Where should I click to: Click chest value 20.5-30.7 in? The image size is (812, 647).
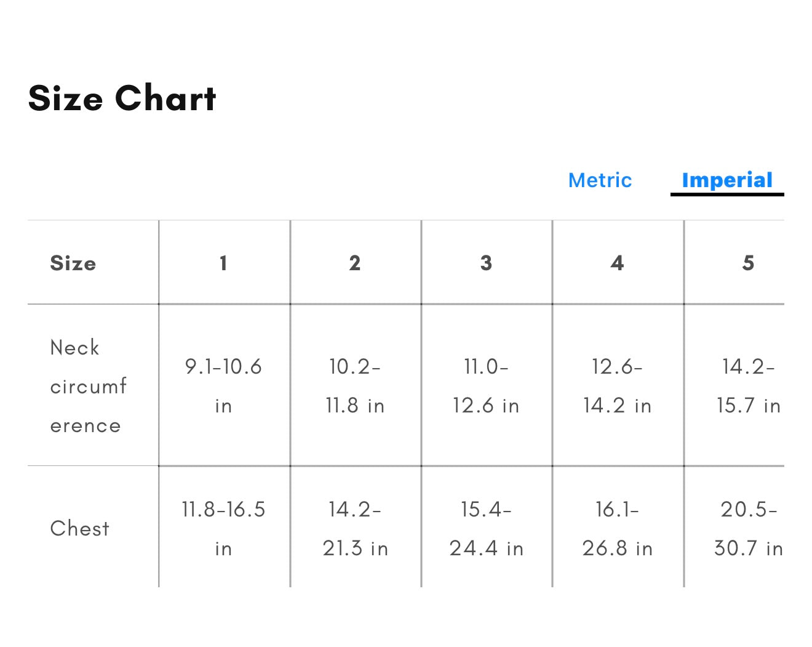click(x=749, y=528)
